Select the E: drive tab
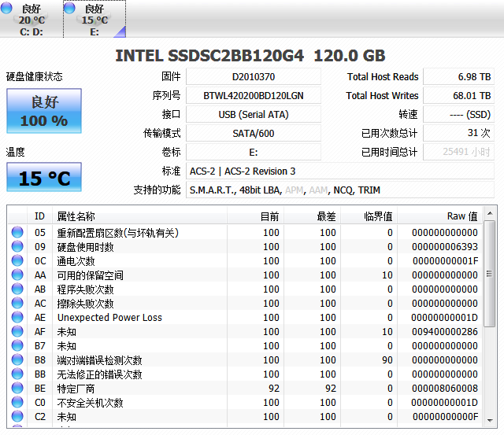504x435 pixels. [x=94, y=19]
